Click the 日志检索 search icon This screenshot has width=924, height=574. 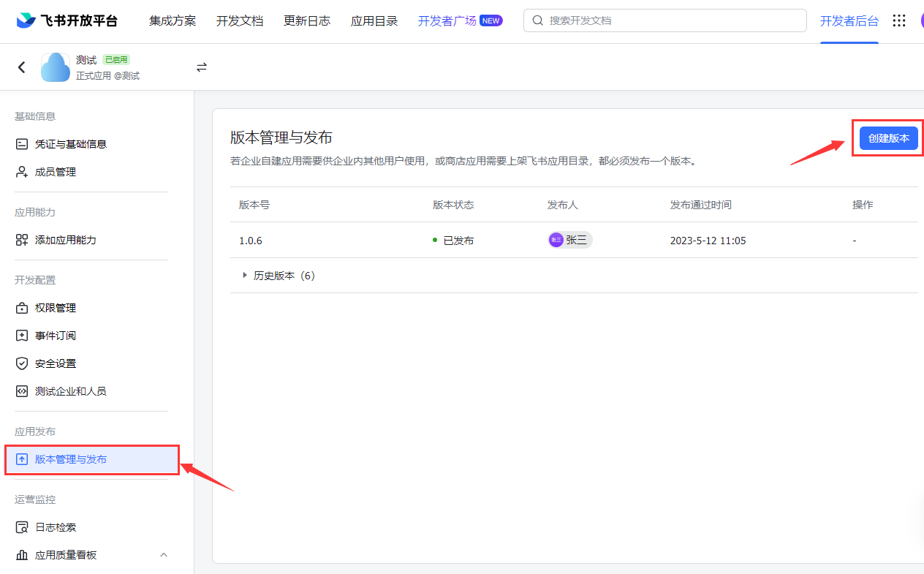[x=22, y=527]
